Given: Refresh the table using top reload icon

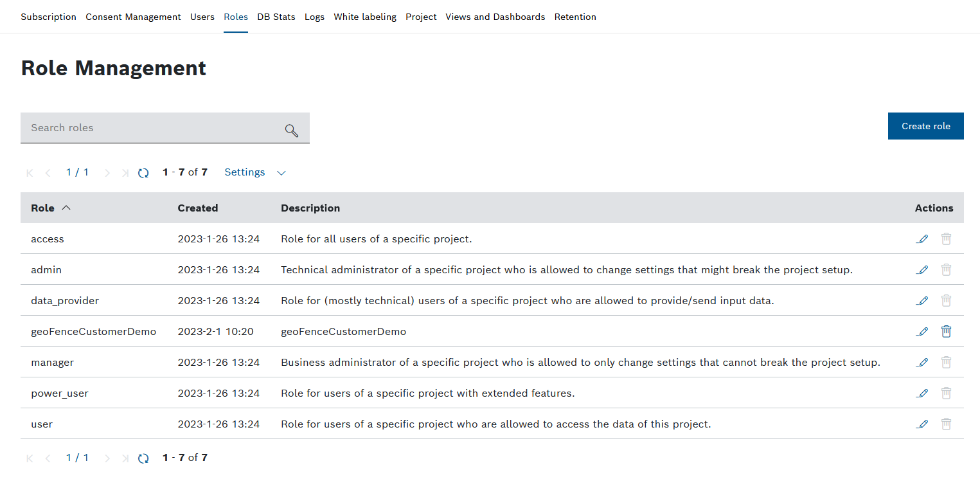Looking at the screenshot, I should point(143,173).
